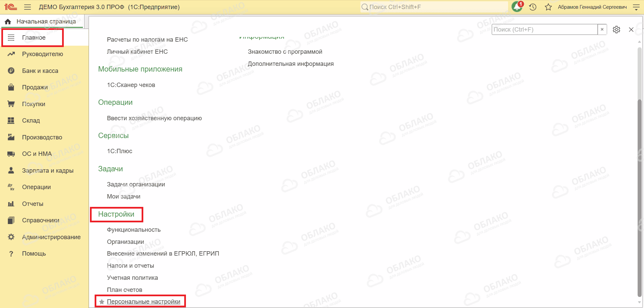This screenshot has height=308, width=644.
Task: Click the Главное section list icon
Action: (x=11, y=38)
